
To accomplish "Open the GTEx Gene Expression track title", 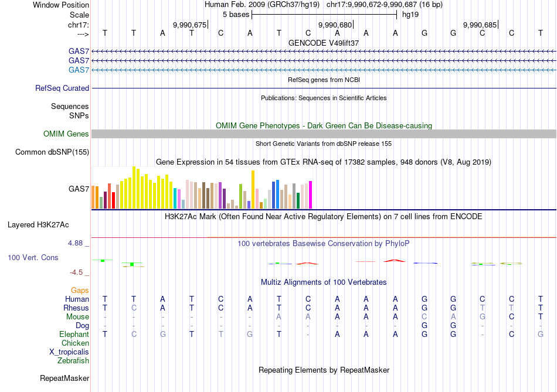I will [324, 162].
